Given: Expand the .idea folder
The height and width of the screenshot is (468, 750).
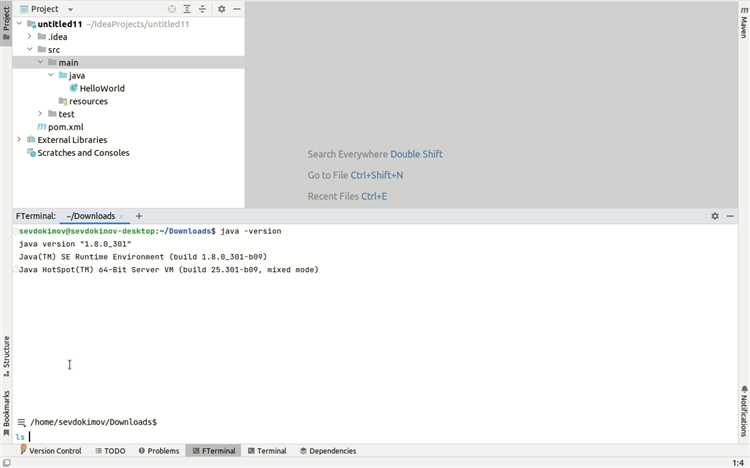Looking at the screenshot, I should pos(30,36).
